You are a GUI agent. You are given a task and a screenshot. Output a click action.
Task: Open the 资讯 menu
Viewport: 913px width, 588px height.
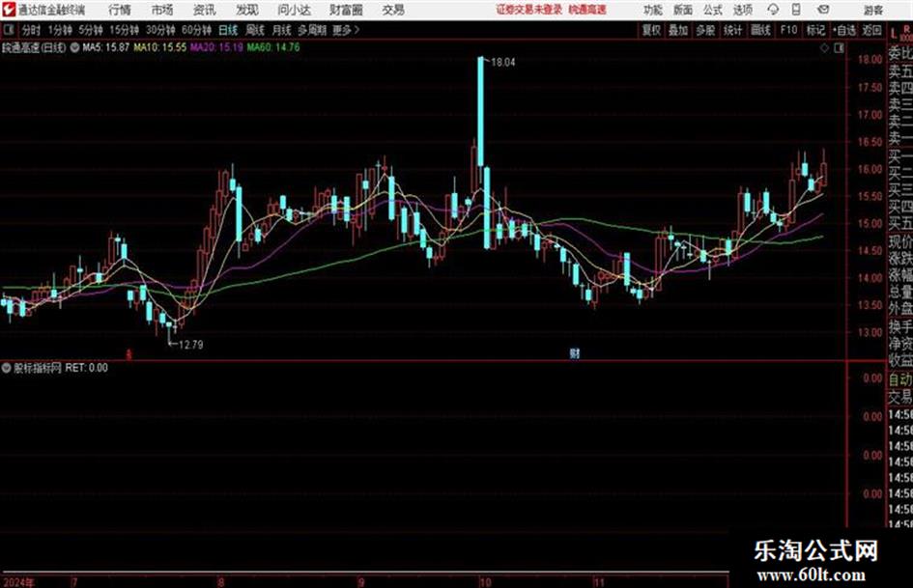coord(204,10)
